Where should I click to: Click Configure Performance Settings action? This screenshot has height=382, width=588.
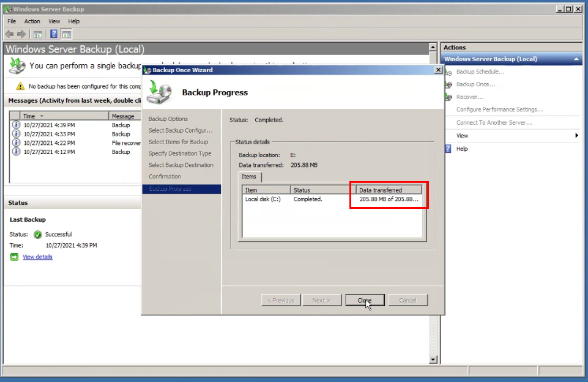(499, 110)
